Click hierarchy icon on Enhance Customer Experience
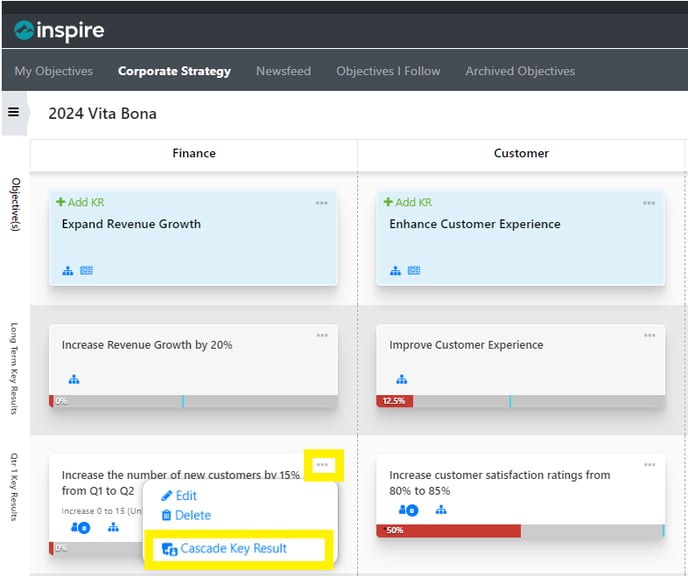This screenshot has width=688, height=576. 395,271
